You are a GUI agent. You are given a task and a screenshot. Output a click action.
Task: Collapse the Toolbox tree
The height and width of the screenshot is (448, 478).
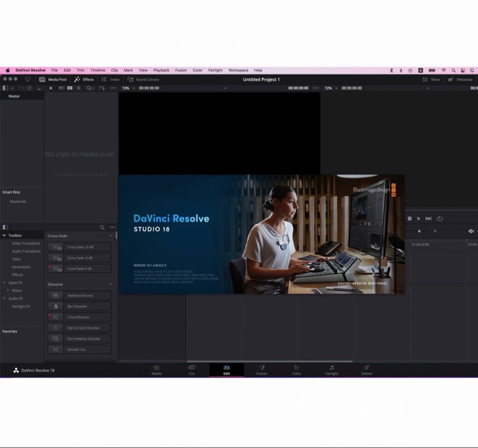[x=4, y=236]
